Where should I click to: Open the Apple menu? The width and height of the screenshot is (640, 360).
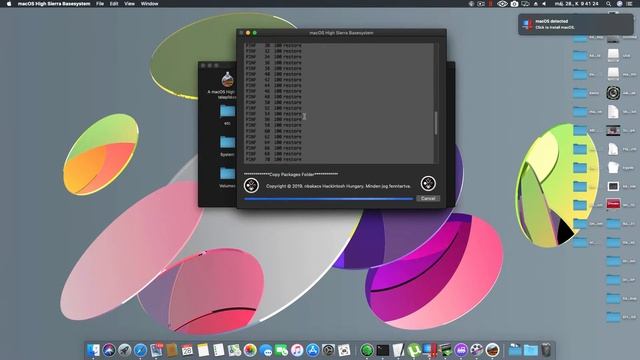click(x=9, y=4)
